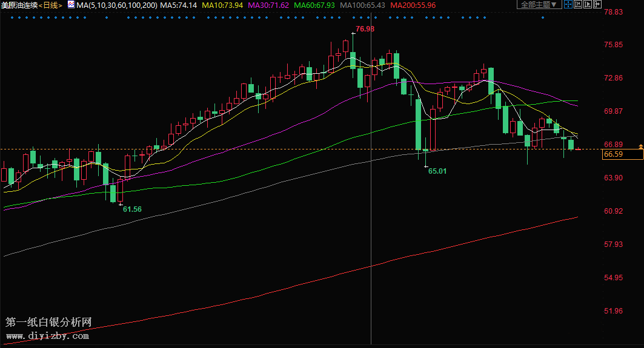Click the 65.01 low price marker
Screen dimensions: 644x348
[437, 171]
